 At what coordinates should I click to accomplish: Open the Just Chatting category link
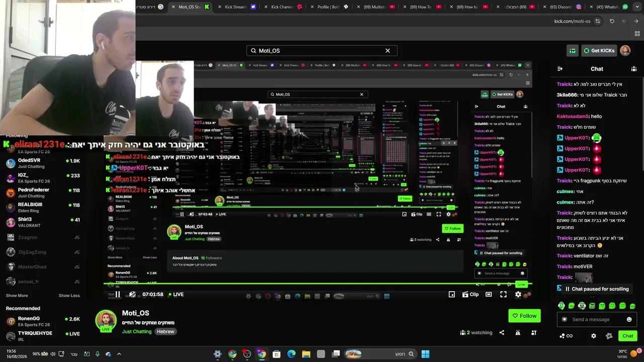[136, 332]
